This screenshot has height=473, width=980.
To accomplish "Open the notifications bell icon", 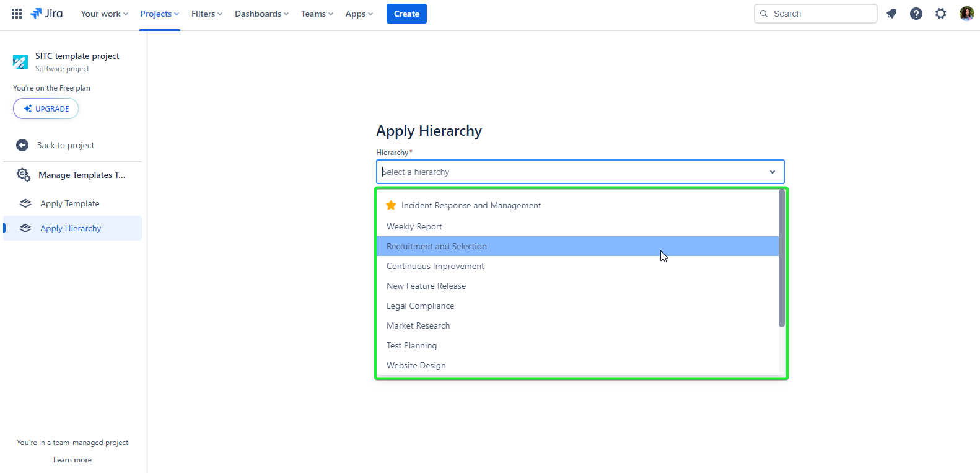I will (x=891, y=14).
